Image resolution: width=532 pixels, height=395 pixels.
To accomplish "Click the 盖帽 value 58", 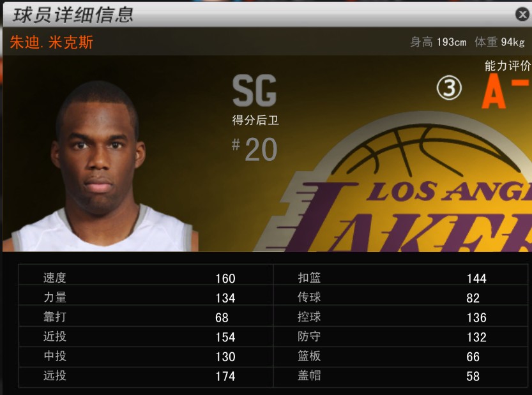I will coord(473,376).
